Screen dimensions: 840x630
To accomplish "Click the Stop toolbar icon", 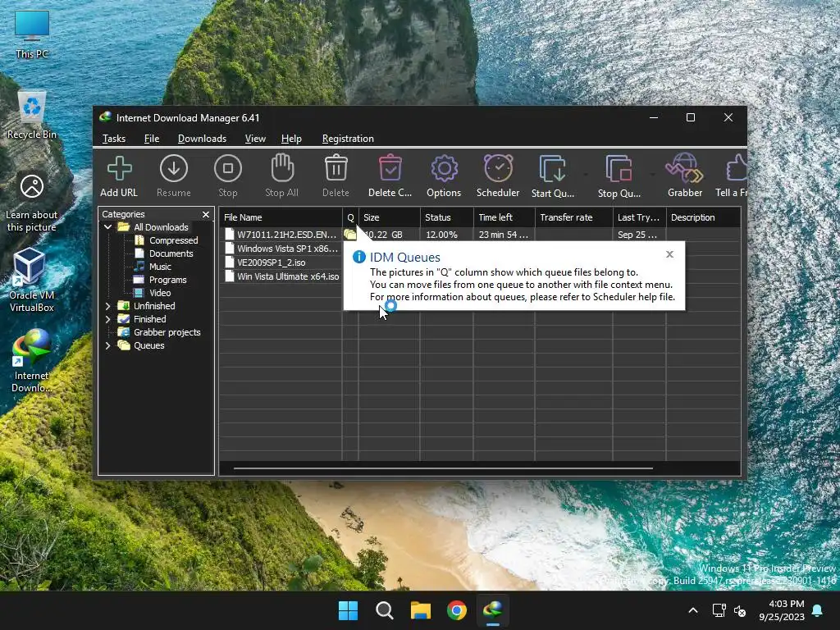I will click(x=228, y=169).
